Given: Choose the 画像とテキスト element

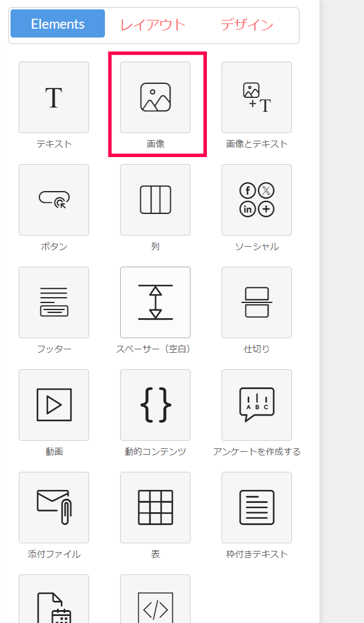Looking at the screenshot, I should coord(257,97).
